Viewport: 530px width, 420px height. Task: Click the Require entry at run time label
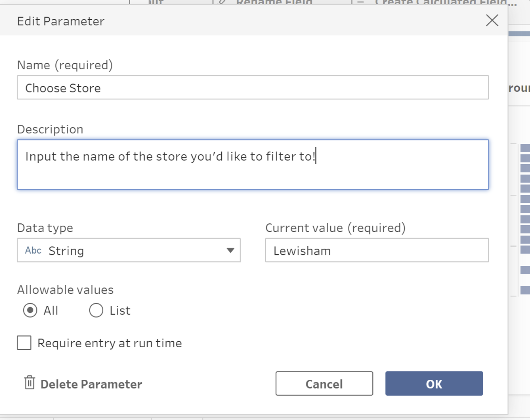click(x=109, y=343)
